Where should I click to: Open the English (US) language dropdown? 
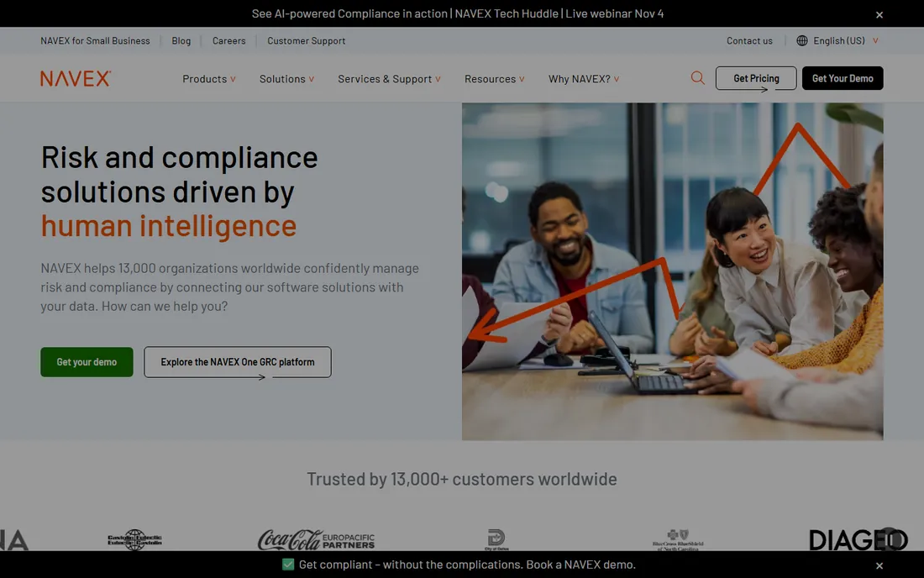pos(846,40)
